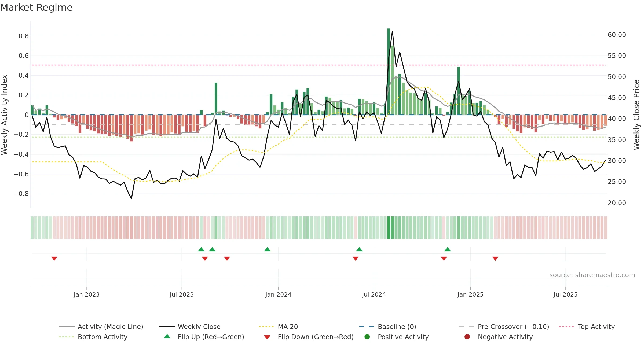
Task: Toggle the Flip Down (Green→Red) legend entry
Action: click(x=309, y=337)
